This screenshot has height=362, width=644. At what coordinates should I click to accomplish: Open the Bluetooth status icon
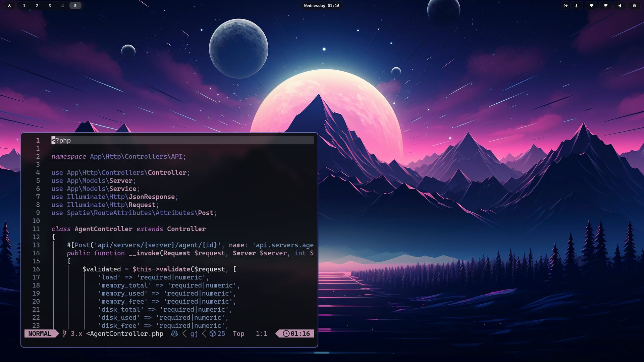(x=577, y=6)
